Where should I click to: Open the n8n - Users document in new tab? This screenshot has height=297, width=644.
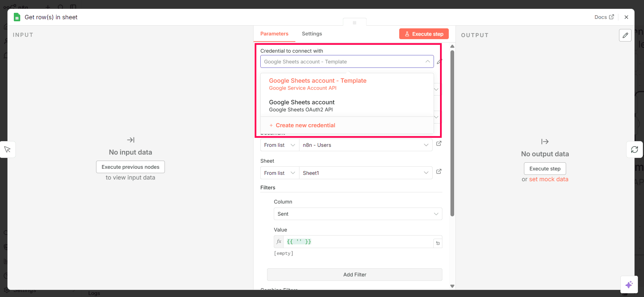pos(439,144)
